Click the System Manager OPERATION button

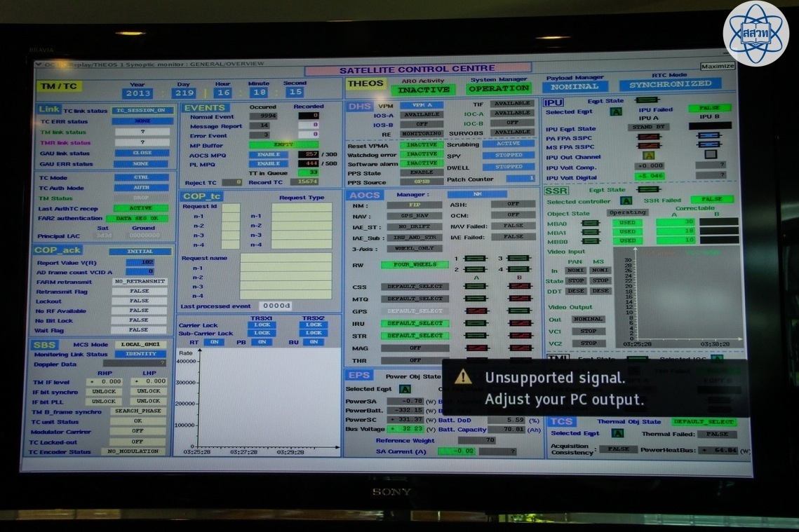coord(499,89)
